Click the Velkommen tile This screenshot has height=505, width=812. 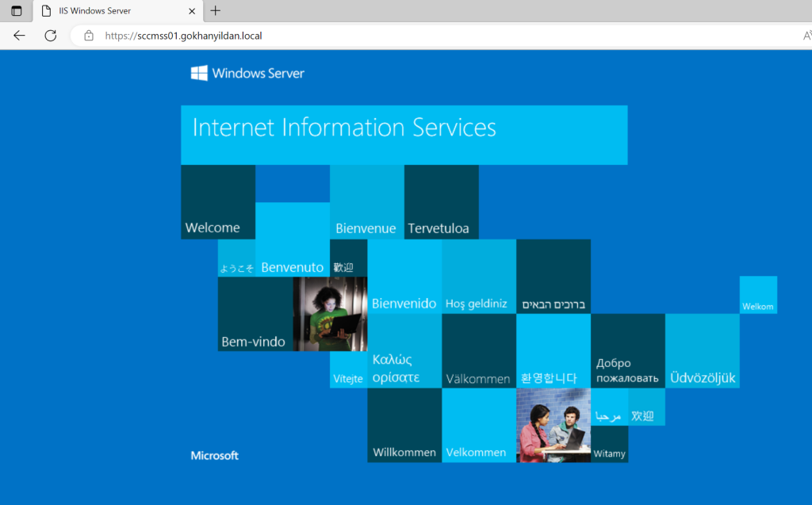point(479,425)
